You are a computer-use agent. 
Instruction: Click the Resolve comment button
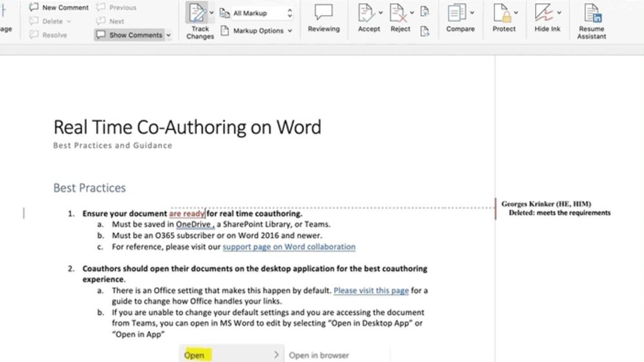(48, 35)
